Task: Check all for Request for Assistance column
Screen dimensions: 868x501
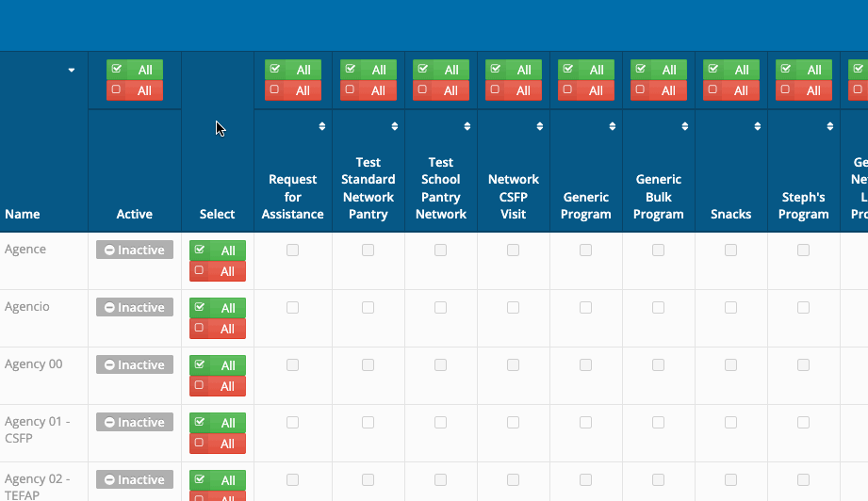Action: pyautogui.click(x=293, y=70)
